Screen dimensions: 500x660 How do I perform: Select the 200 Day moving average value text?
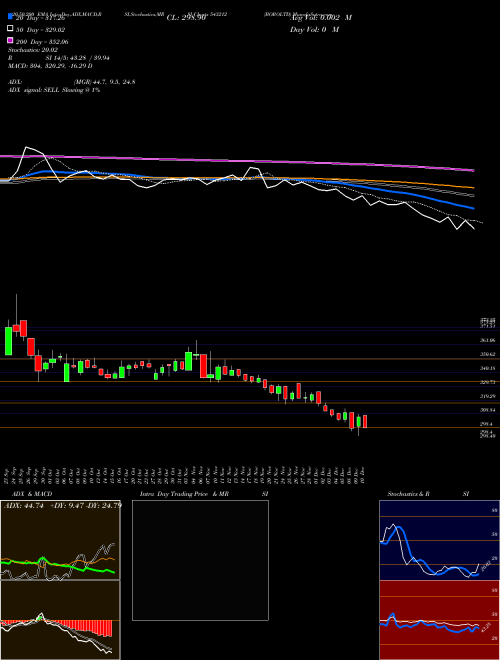coord(43,42)
